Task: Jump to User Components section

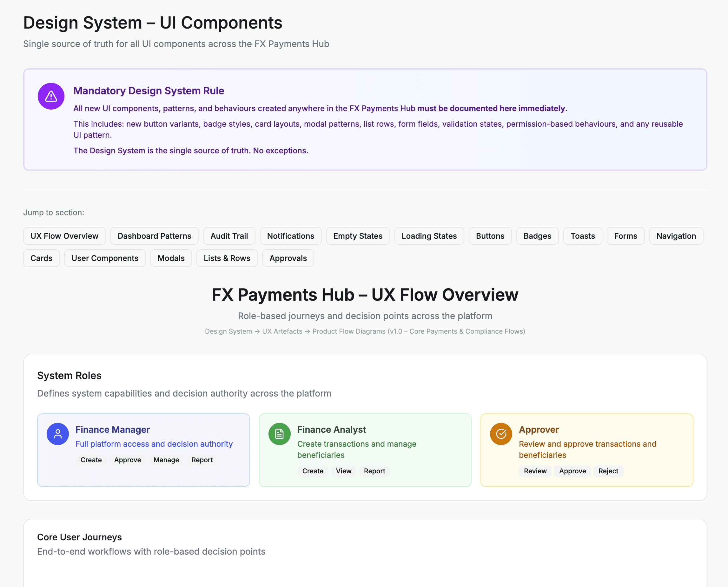Action: [x=105, y=258]
